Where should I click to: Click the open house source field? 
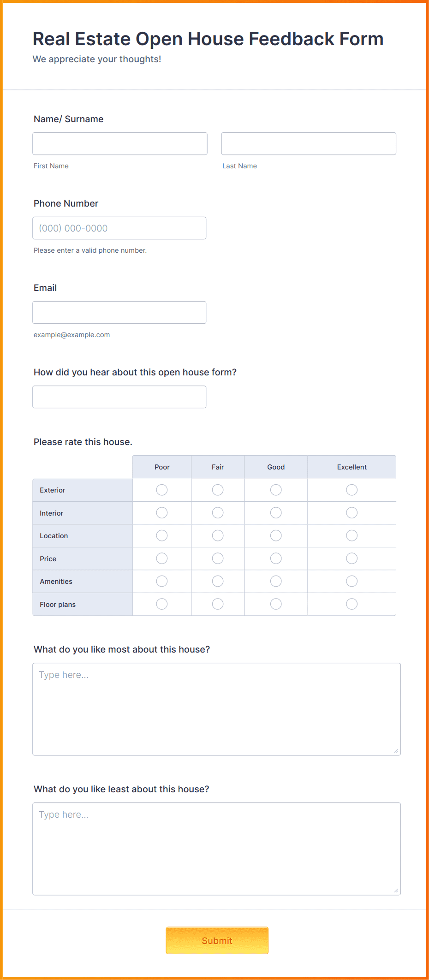click(119, 397)
